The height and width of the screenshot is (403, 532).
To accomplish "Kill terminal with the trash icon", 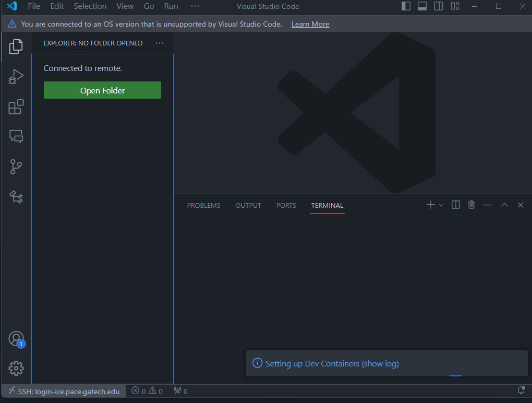I will [x=471, y=205].
